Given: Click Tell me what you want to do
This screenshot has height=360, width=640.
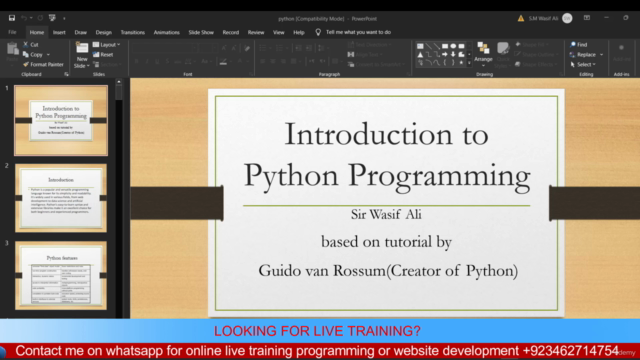Looking at the screenshot, I should coord(358,32).
